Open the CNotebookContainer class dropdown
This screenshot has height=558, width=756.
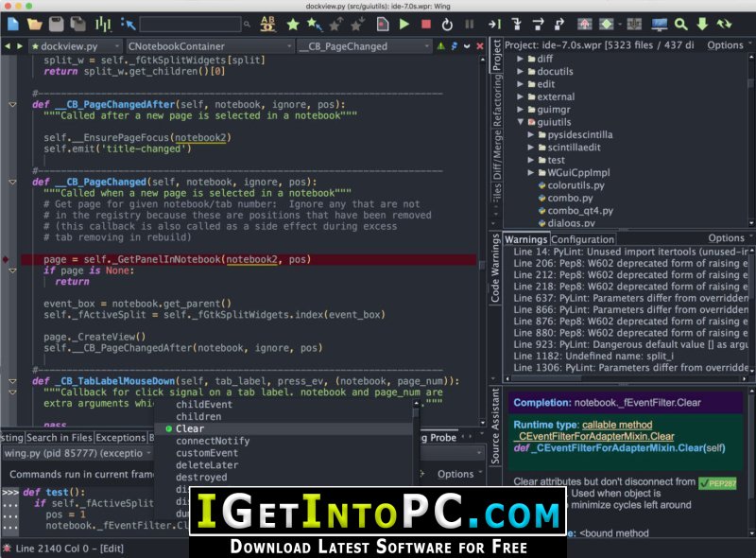click(210, 46)
